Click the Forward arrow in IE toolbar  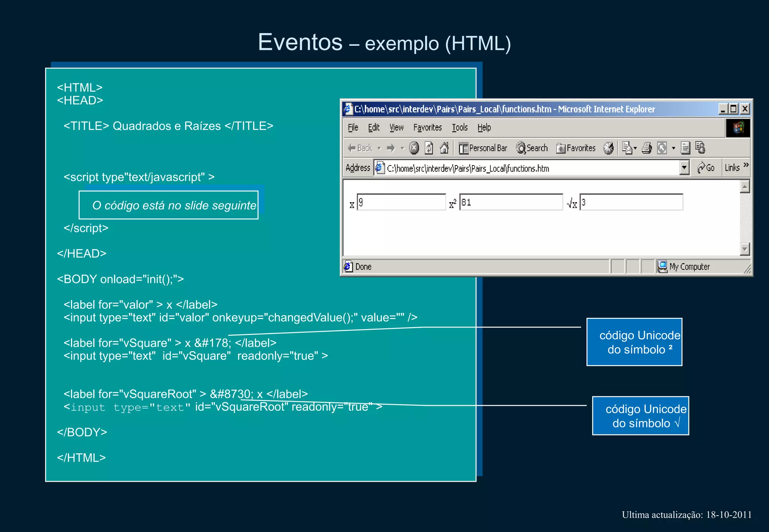391,148
